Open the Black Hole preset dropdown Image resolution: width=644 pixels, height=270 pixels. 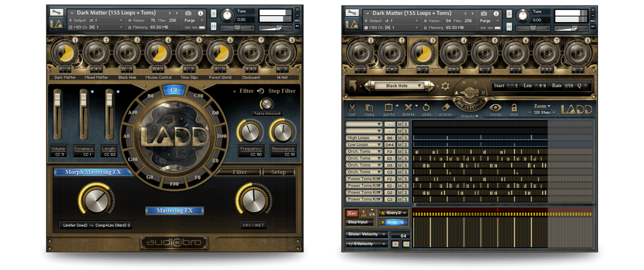tap(419, 86)
